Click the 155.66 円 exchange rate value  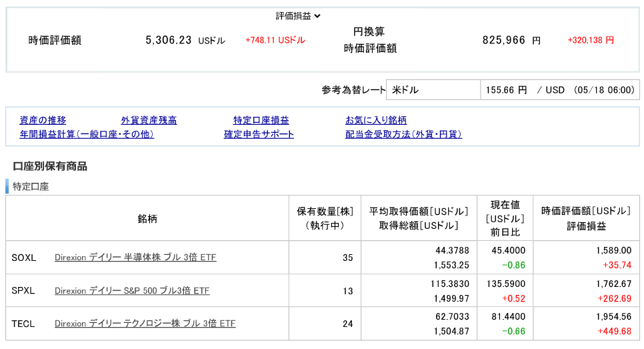pos(507,90)
